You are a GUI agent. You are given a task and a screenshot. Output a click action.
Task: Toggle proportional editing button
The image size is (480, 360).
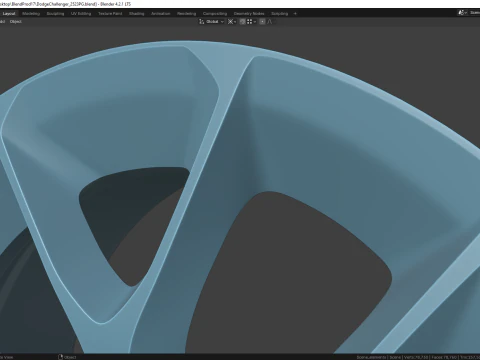point(262,22)
